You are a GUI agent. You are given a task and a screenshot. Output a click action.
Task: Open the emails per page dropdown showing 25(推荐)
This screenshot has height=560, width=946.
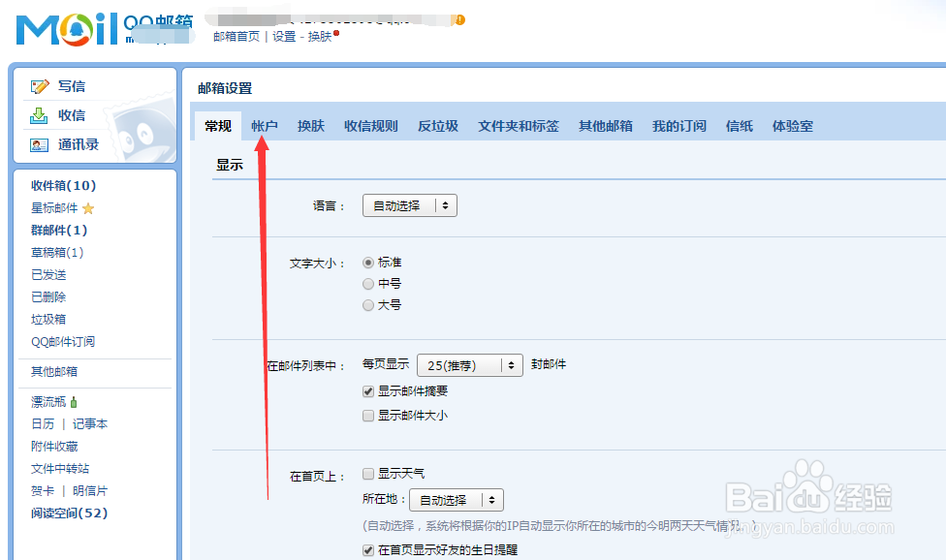pyautogui.click(x=469, y=365)
